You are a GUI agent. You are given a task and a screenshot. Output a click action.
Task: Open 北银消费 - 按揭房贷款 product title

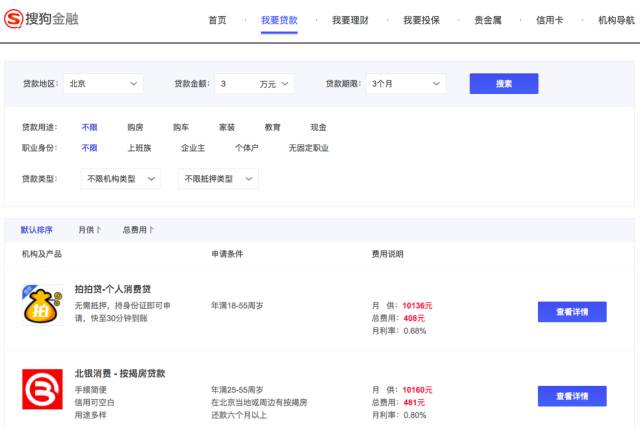(120, 373)
